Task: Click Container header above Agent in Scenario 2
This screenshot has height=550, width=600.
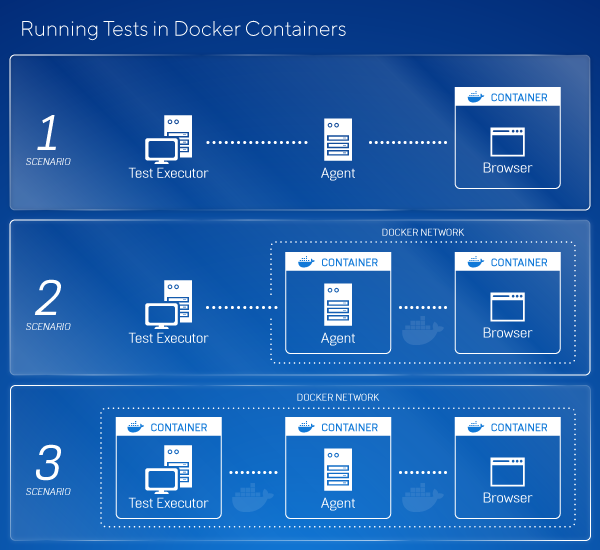Action: (338, 262)
